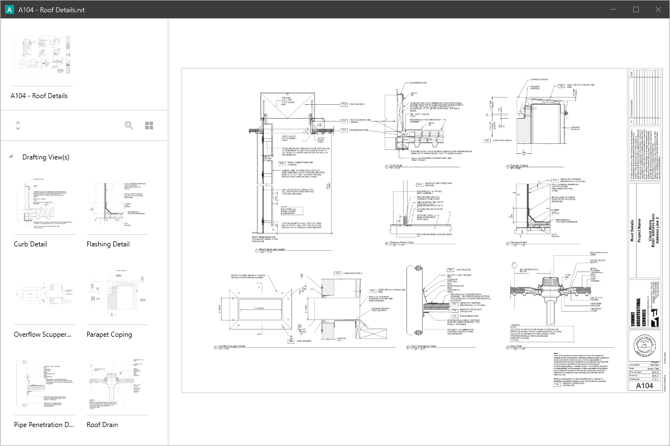This screenshot has width=670, height=446.
Task: Select the A104 - Roof Details sheet thumbnail
Action: point(45,55)
